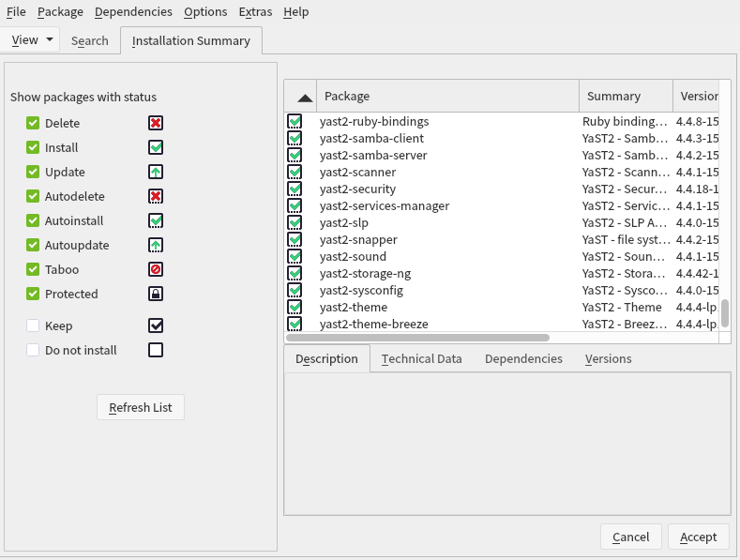Select the yast2-snapper package name

point(358,240)
